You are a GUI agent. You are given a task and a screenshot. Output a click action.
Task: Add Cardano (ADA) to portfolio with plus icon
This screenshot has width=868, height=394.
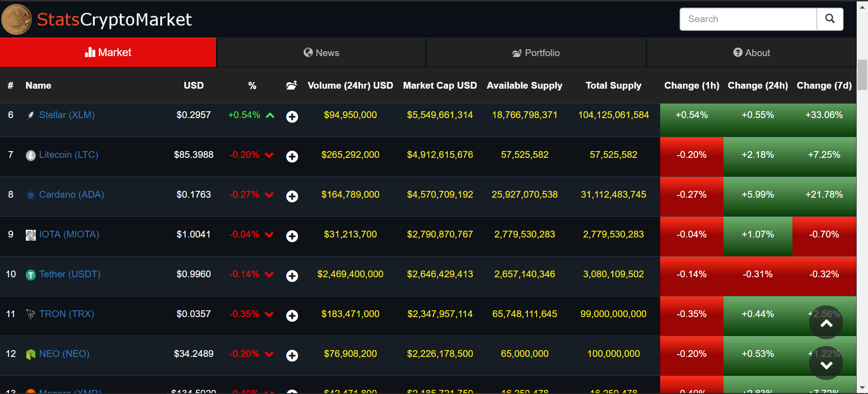click(x=292, y=196)
